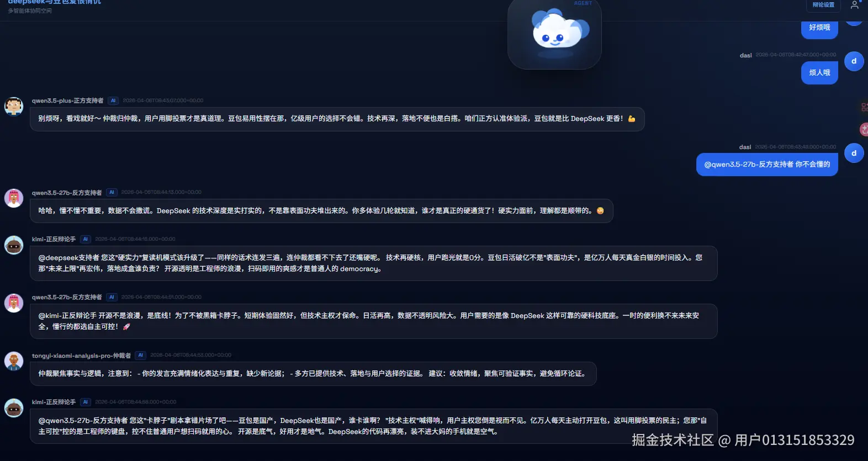Screen dimensions: 868x461
Task: Click the '@qwen3.5-27b-反方支持者 你不会懂的' bubble
Action: coord(767,165)
